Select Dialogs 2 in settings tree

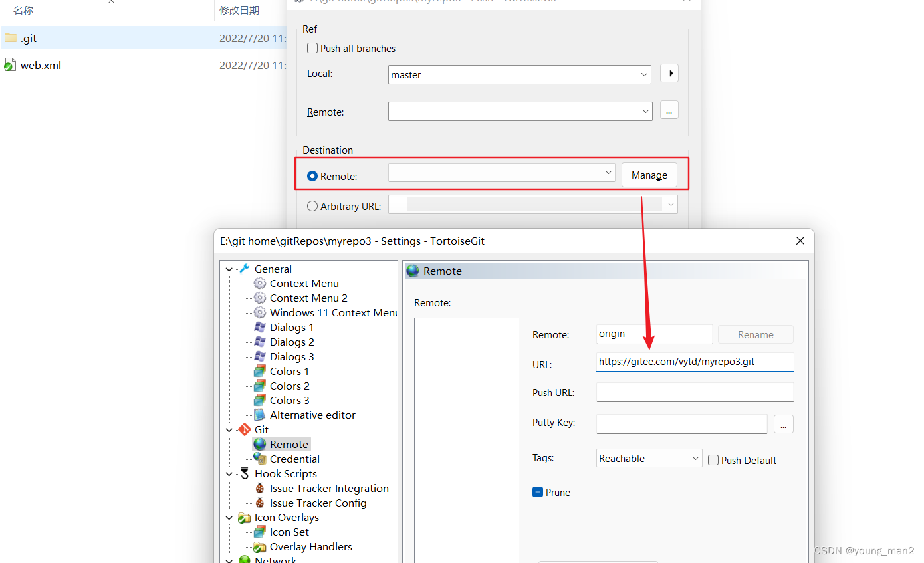292,342
